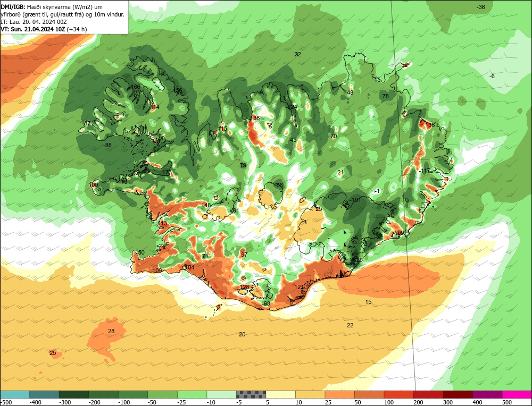Click the dark teal -400 to -300 legend swatch
The height and width of the screenshot is (406, 532).
pyautogui.click(x=44, y=394)
